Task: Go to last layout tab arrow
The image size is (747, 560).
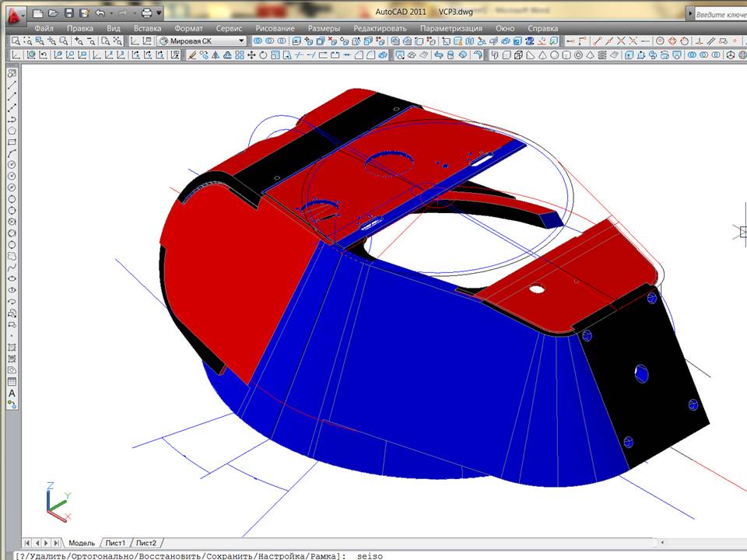Action: tap(56, 543)
